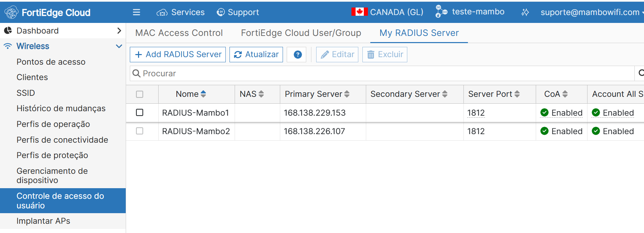Click the blue help question mark icon
Image resolution: width=644 pixels, height=233 pixels.
[298, 55]
